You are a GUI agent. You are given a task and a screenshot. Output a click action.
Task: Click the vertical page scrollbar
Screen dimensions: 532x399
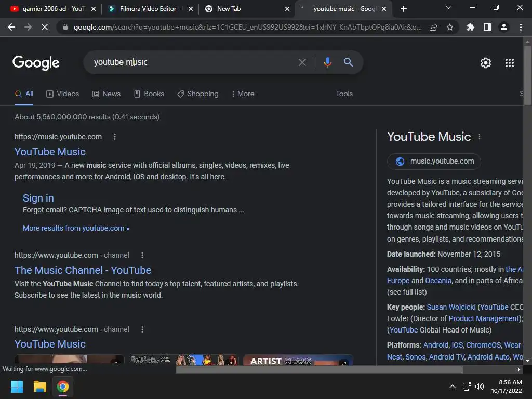tap(527, 75)
